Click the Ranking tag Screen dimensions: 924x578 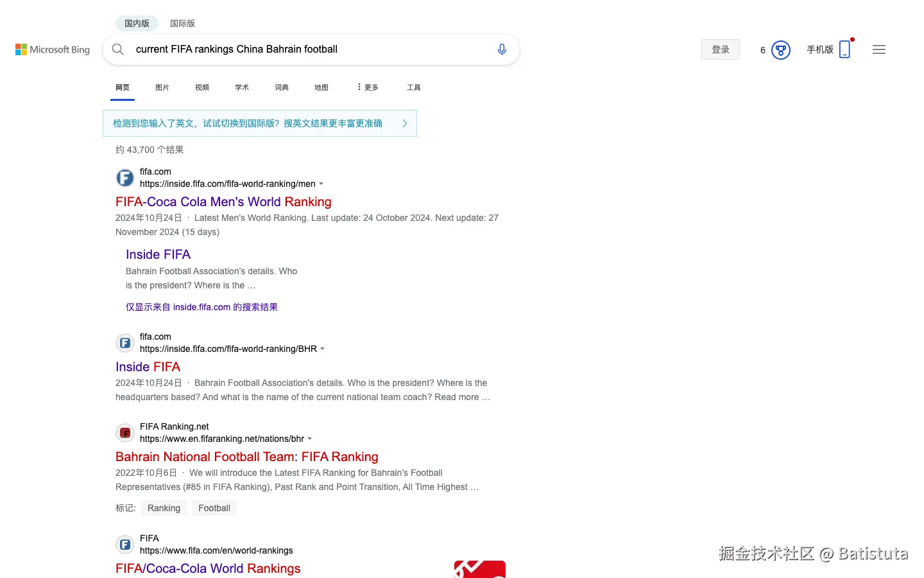pyautogui.click(x=164, y=508)
